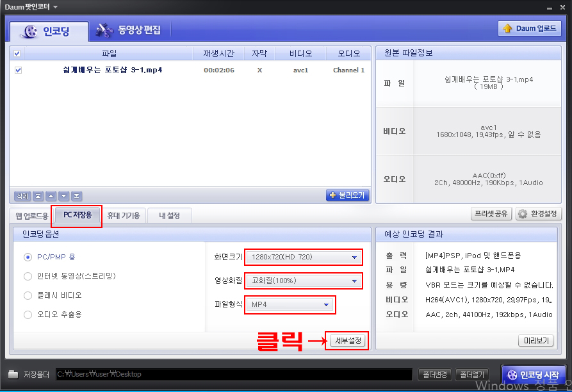Open the 화면크기 1280x720 dropdown
The height and width of the screenshot is (392, 572).
pyautogui.click(x=304, y=257)
